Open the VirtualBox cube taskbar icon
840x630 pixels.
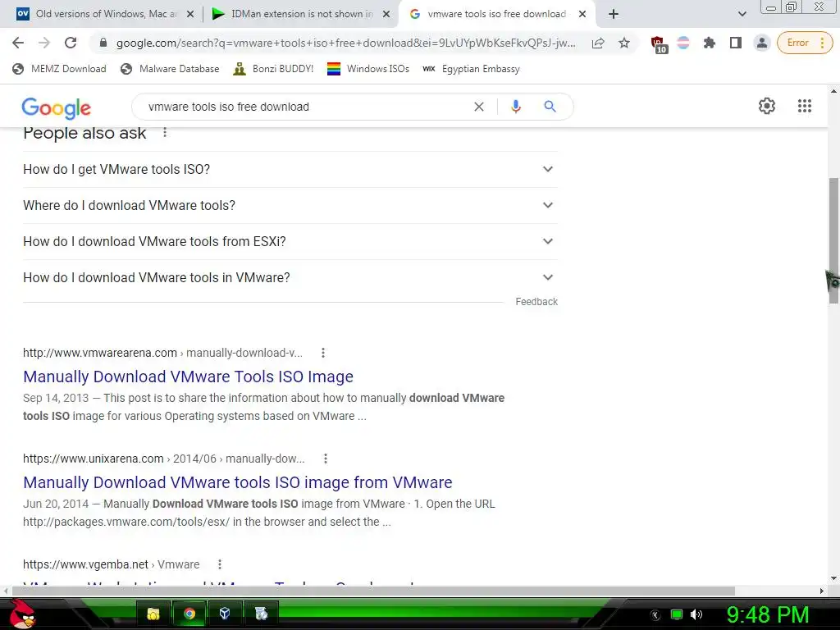pos(225,614)
